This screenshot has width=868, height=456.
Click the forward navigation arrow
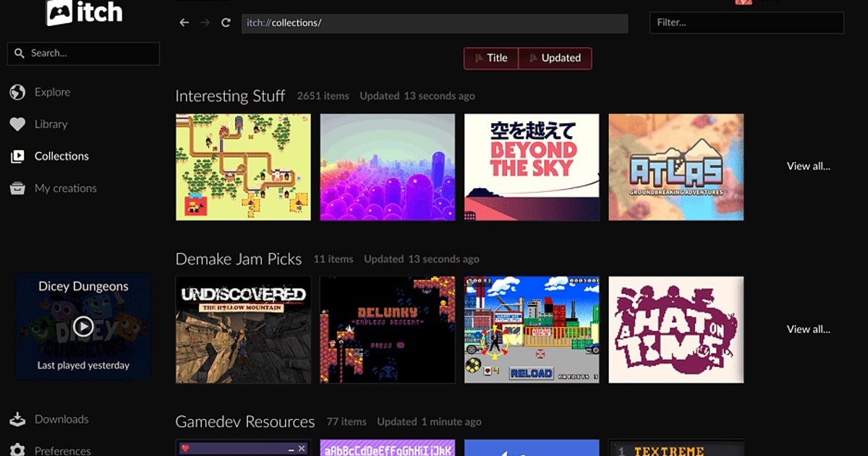pyautogui.click(x=205, y=22)
